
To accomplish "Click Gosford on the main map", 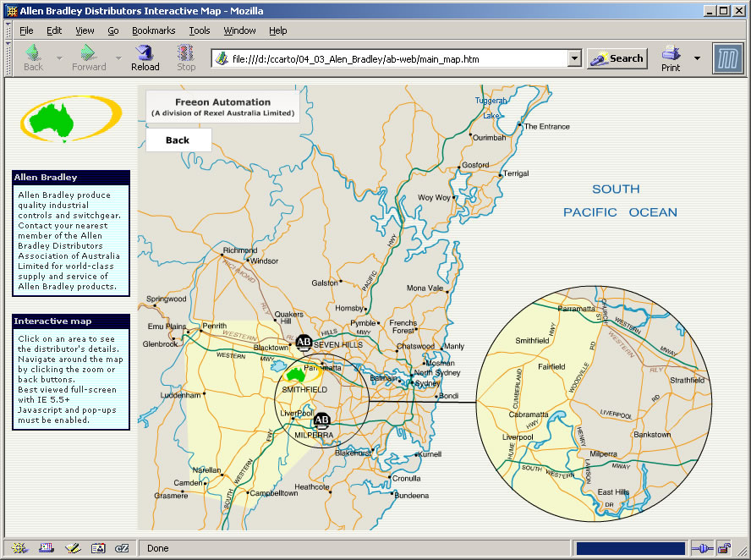I will pyautogui.click(x=475, y=165).
